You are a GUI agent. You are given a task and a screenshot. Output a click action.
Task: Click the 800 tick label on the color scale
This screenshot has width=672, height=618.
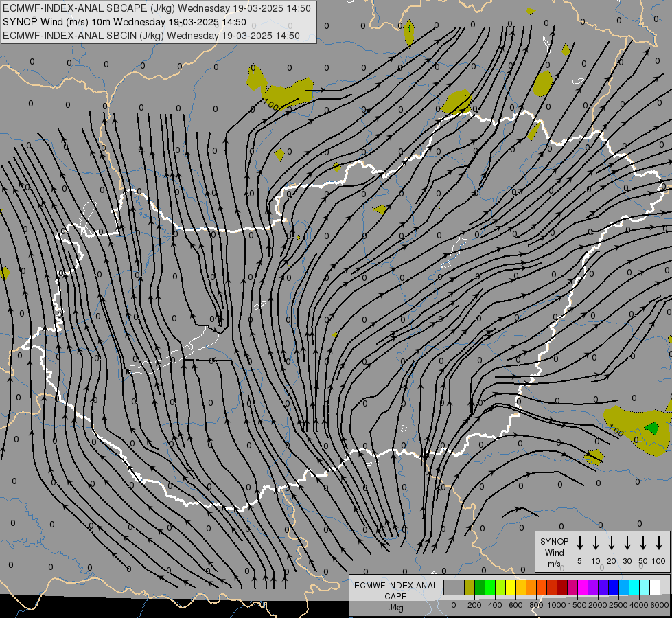point(536,605)
